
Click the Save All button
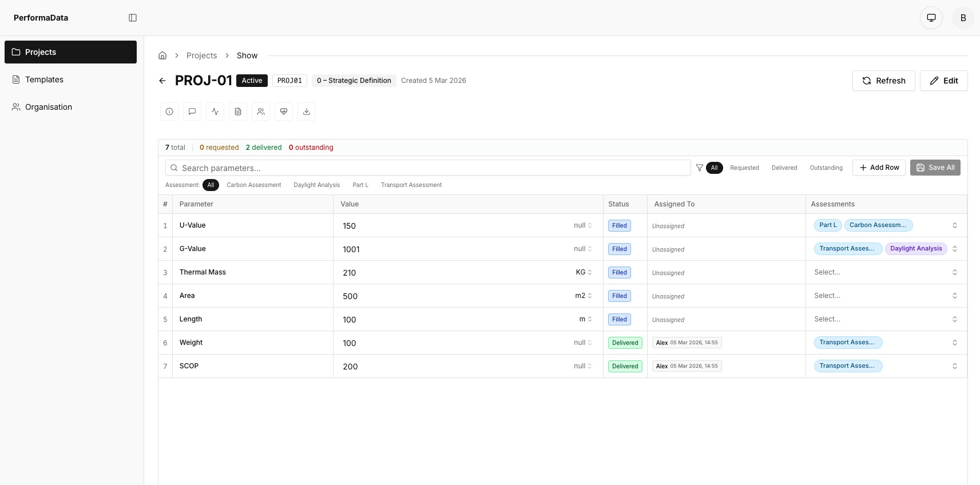935,168
